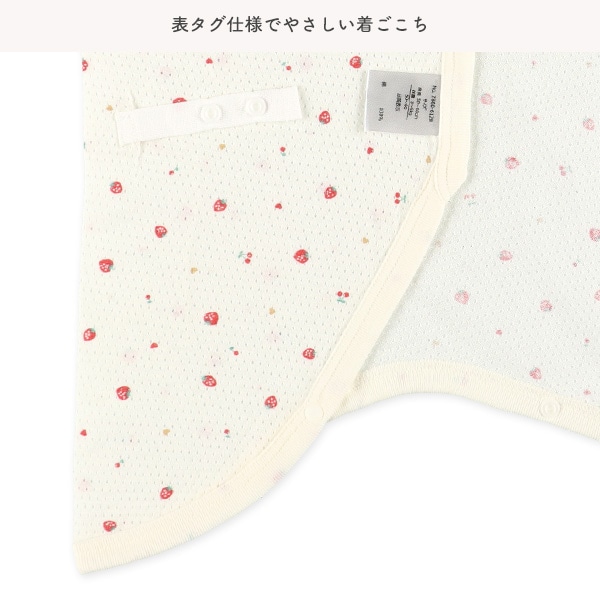The width and height of the screenshot is (600, 600).
Task: Click the right snap on the white tab
Action: [x=254, y=104]
